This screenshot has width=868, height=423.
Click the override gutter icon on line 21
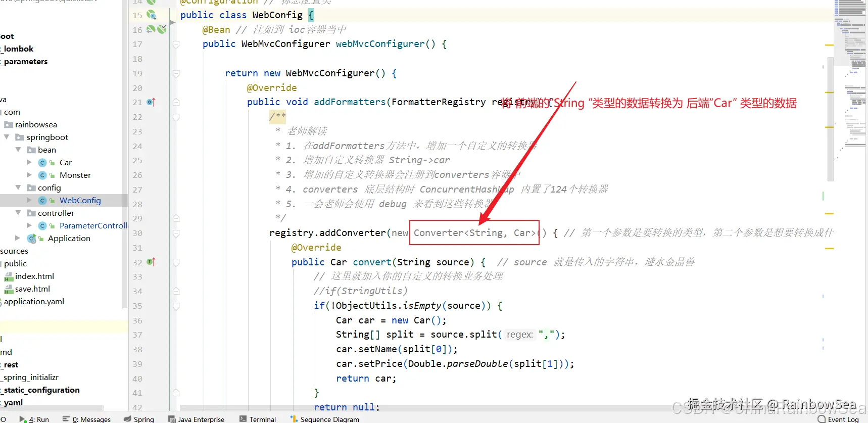click(151, 102)
